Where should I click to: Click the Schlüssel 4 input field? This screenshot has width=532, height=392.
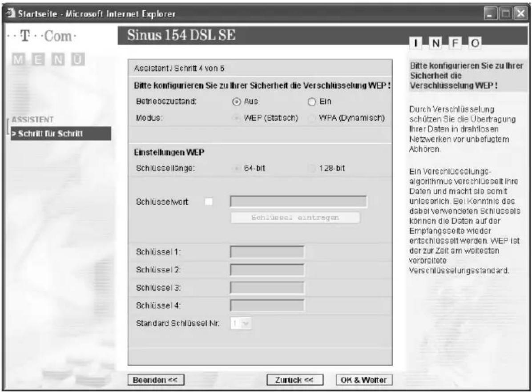(x=267, y=305)
